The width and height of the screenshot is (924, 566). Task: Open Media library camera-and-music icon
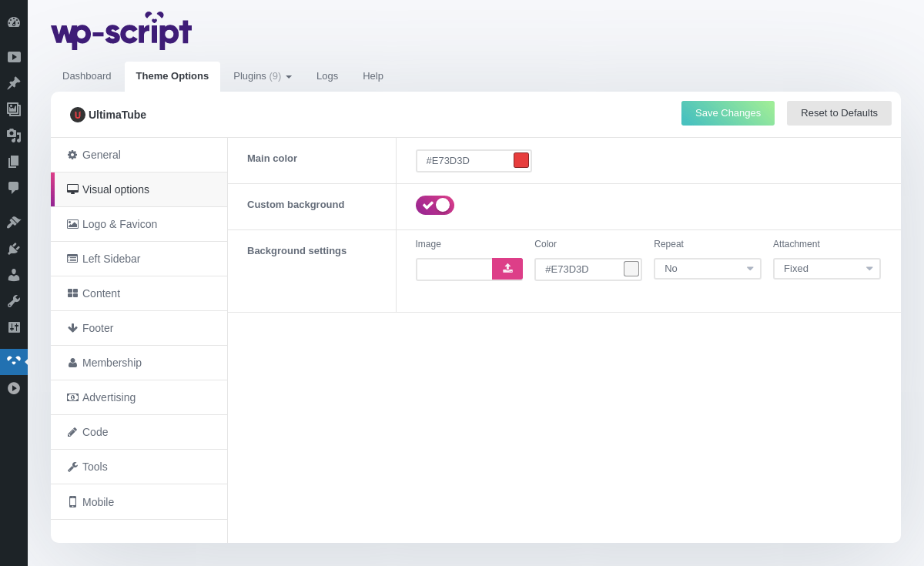click(x=14, y=136)
